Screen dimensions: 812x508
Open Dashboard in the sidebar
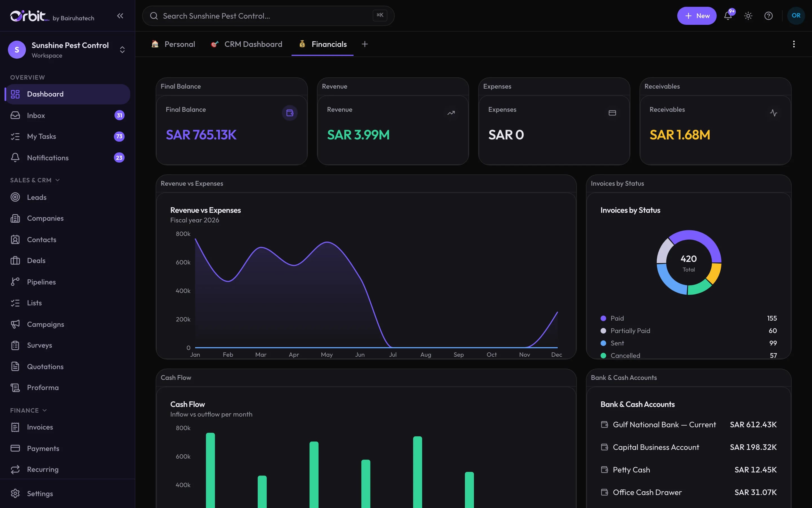tap(67, 94)
